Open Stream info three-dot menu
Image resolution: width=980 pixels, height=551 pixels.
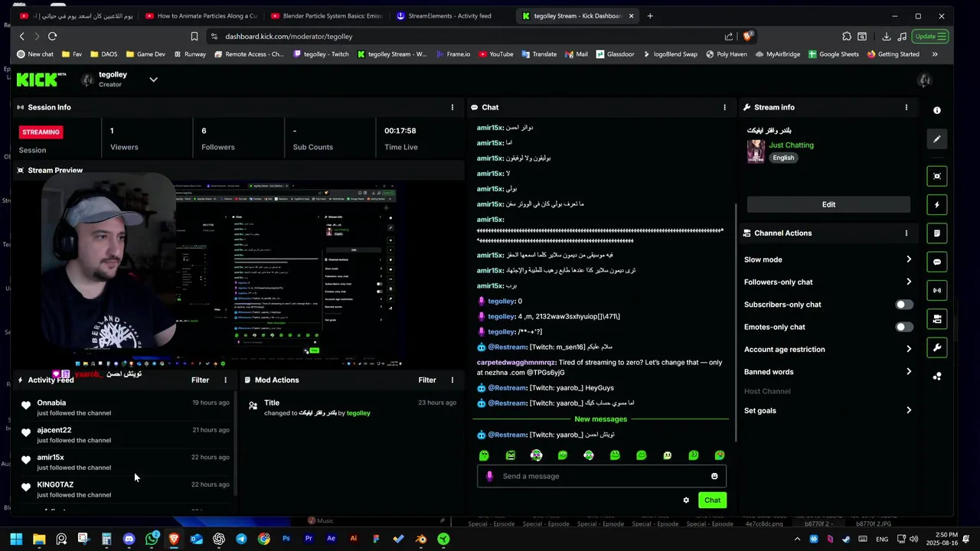[x=906, y=107]
